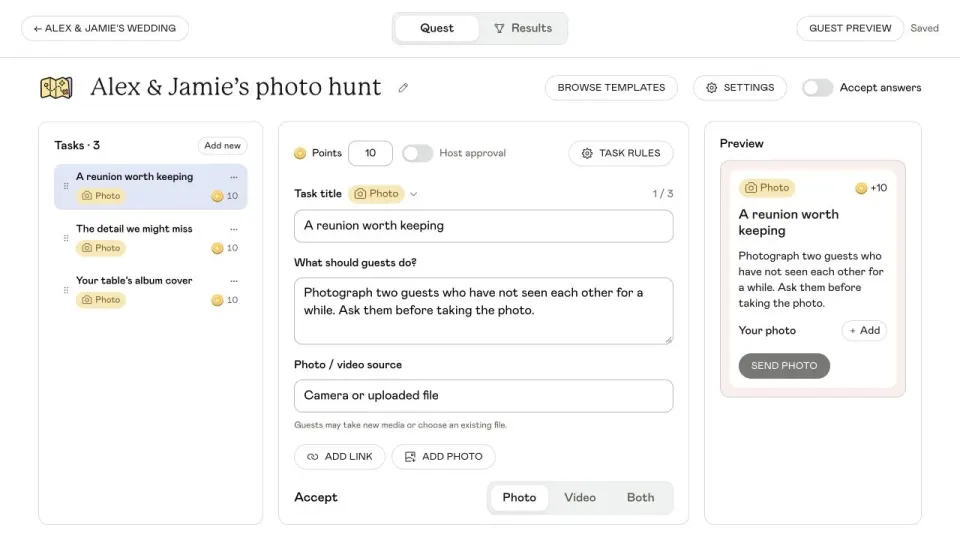Open the Photo task type dropdown
The height and width of the screenshot is (540, 960).
377,193
